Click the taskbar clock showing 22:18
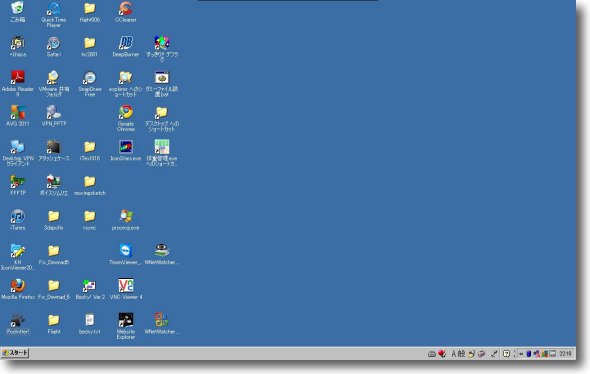 point(565,354)
